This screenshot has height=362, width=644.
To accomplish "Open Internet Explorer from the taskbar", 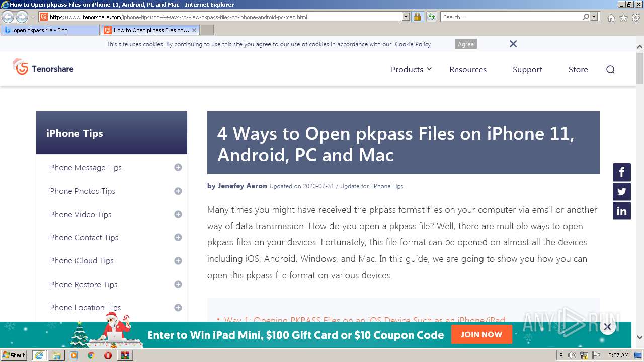I will pos(39,355).
